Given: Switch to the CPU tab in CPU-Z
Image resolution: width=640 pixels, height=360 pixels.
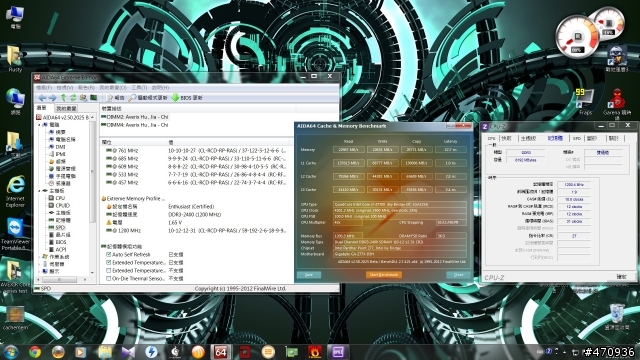Looking at the screenshot, I should point(491,138).
